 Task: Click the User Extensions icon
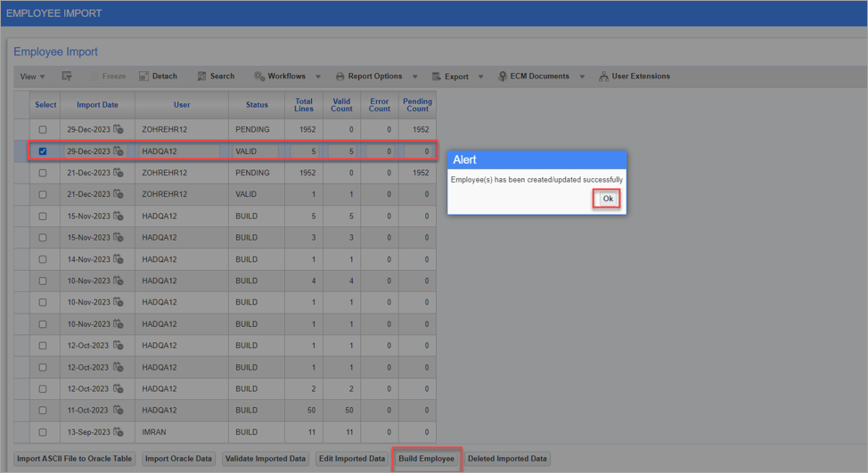pos(603,77)
